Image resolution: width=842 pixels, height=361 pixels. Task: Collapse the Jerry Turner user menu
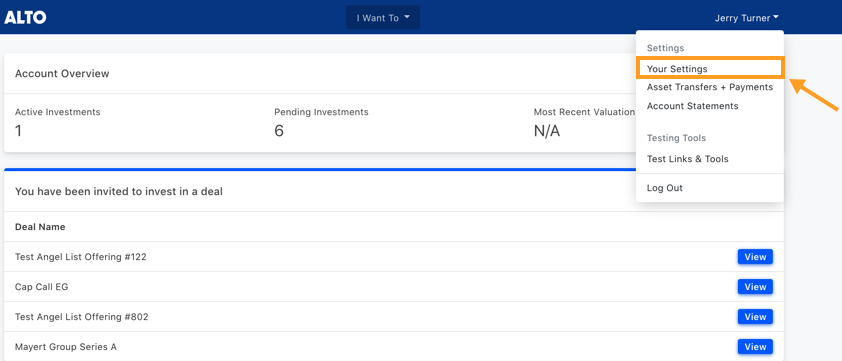(746, 18)
